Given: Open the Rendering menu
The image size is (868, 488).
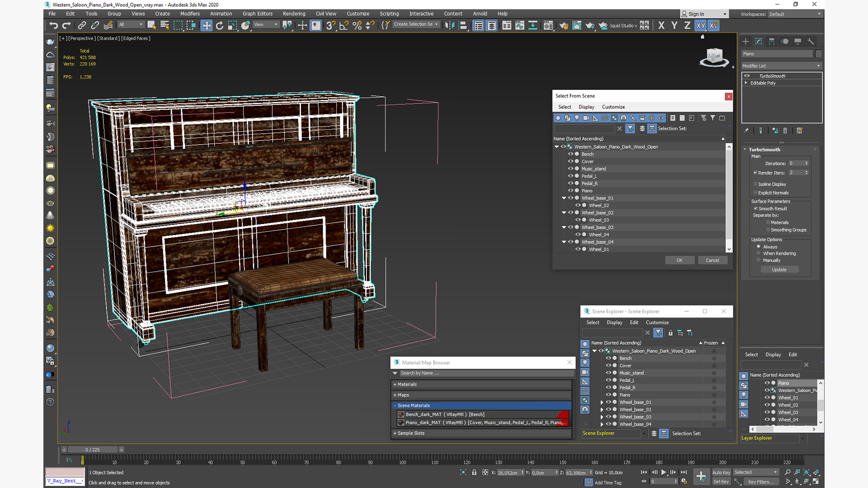Looking at the screenshot, I should tap(294, 14).
